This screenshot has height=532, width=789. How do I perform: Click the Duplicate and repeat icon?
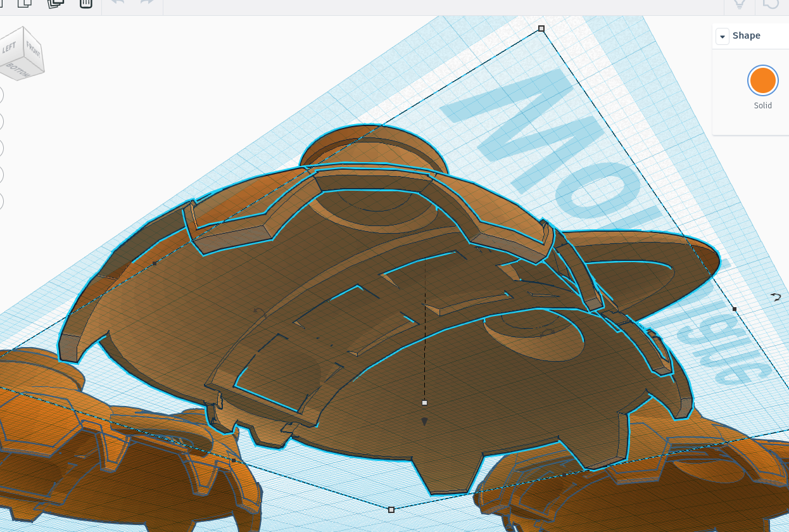coord(56,3)
